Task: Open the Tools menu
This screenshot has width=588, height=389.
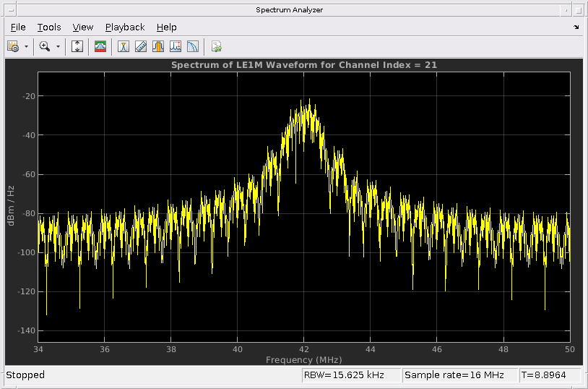Action: pos(49,27)
